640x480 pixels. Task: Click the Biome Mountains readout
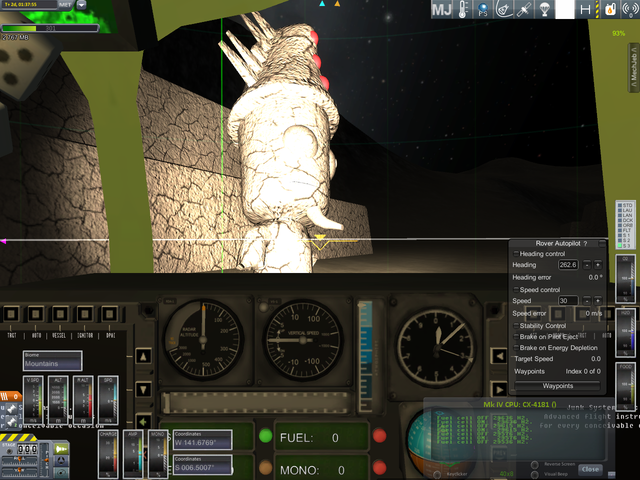click(x=52, y=361)
